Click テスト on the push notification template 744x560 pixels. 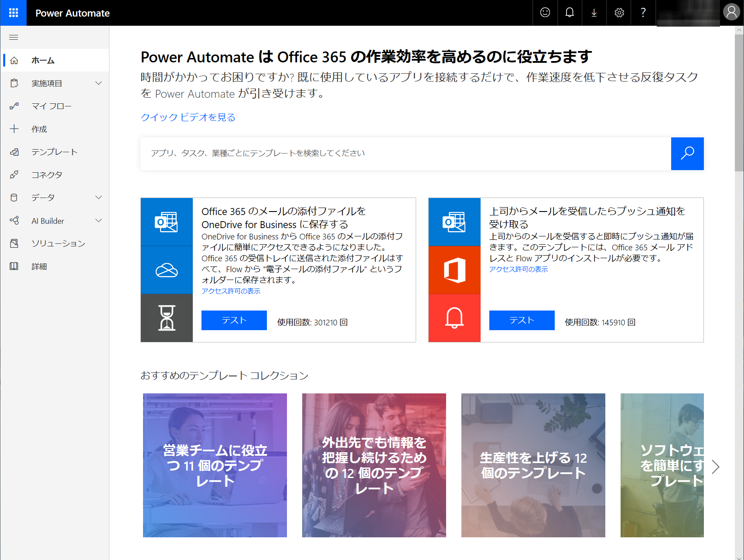(522, 321)
